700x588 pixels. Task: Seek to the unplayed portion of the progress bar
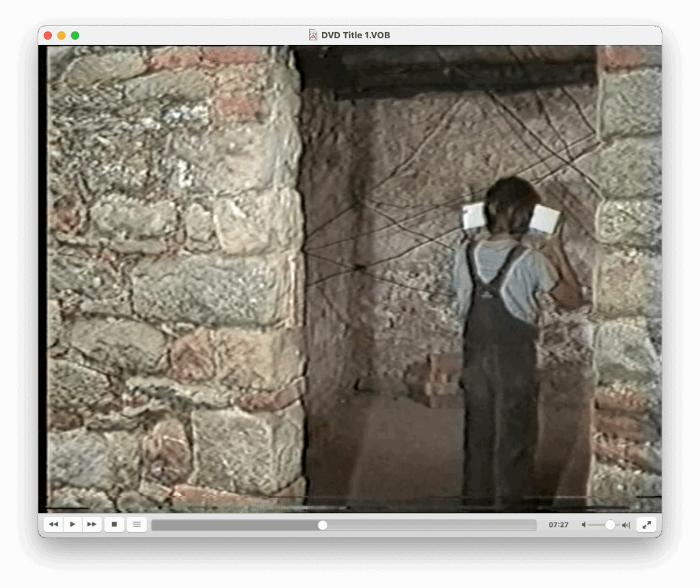point(431,525)
